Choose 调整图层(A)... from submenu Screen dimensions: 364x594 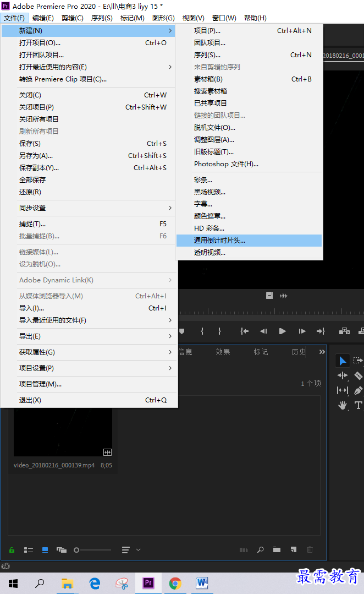249,140
